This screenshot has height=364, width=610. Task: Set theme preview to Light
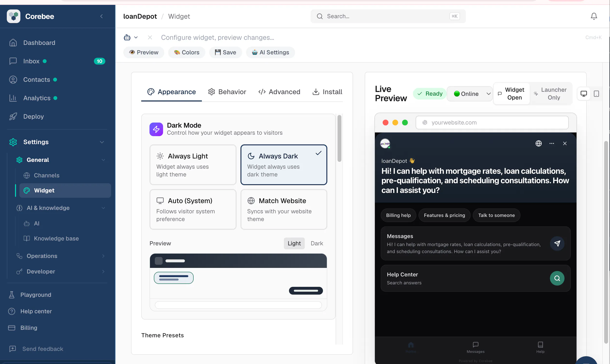tap(294, 243)
